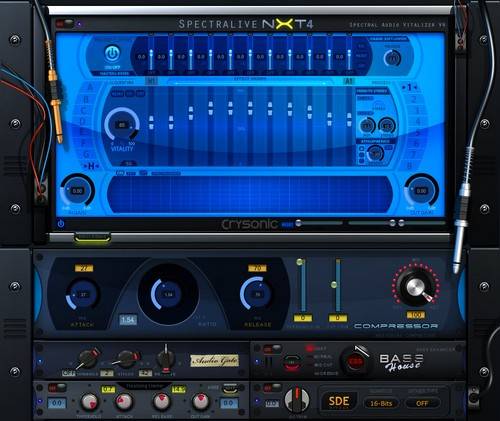Open the compressor ratio 1.54 value box
500x421 pixels.
pos(128,320)
